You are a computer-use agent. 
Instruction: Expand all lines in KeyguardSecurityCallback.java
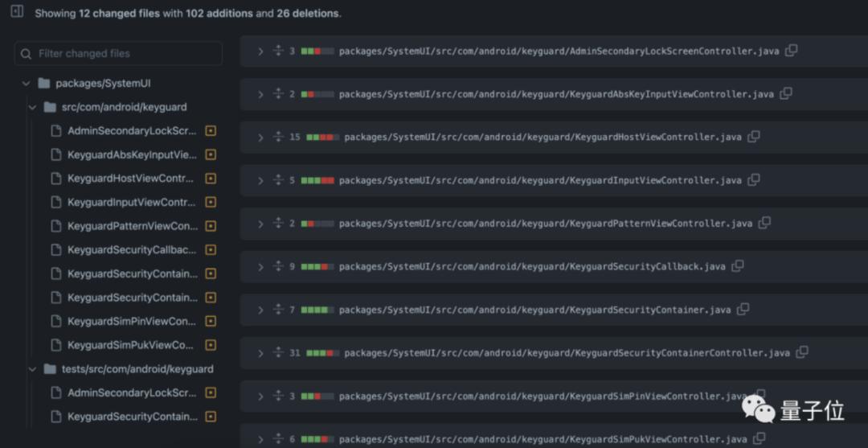tap(278, 267)
